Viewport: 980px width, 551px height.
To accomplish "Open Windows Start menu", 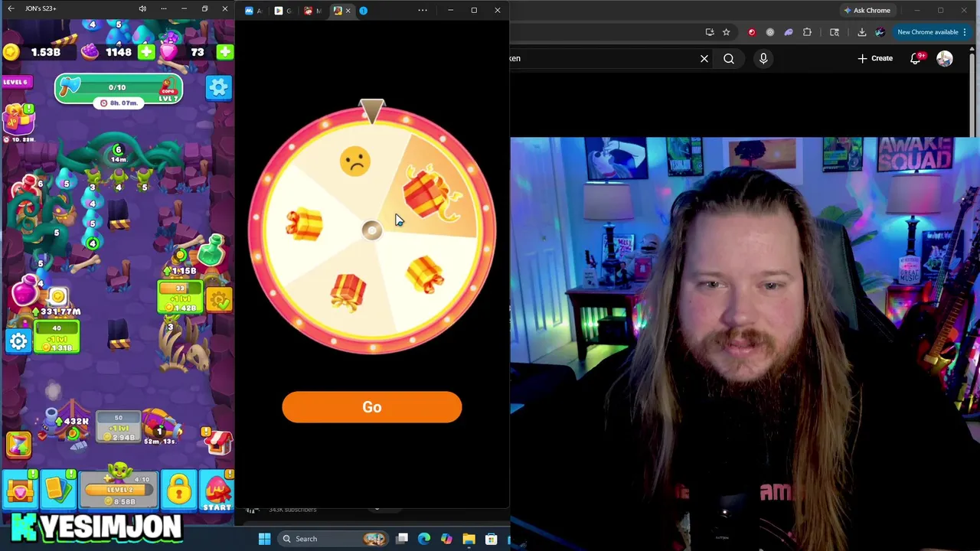I will [264, 539].
